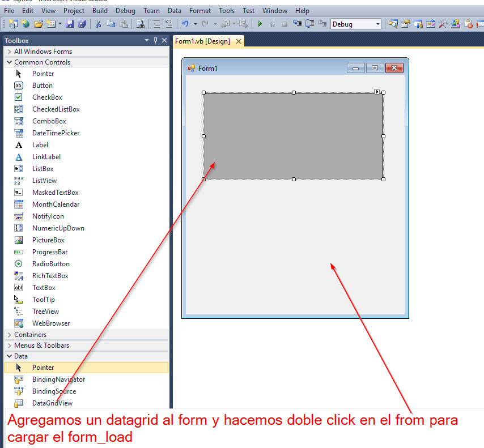Image resolution: width=484 pixels, height=448 pixels.
Task: Click the Navigate Backward icon
Action: pyautogui.click(x=226, y=24)
